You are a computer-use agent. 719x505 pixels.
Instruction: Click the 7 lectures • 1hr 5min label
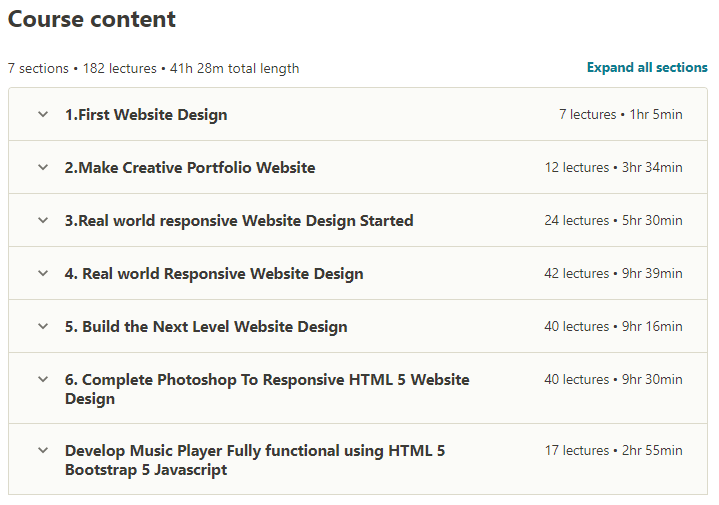pos(620,115)
